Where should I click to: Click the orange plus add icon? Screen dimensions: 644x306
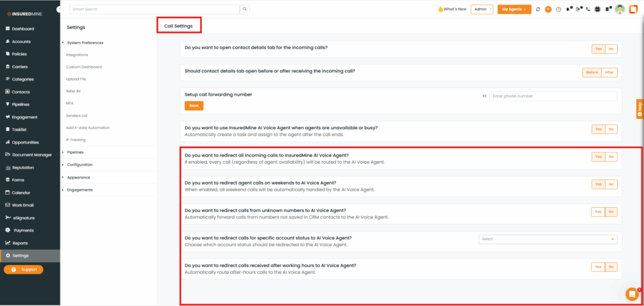click(548, 9)
